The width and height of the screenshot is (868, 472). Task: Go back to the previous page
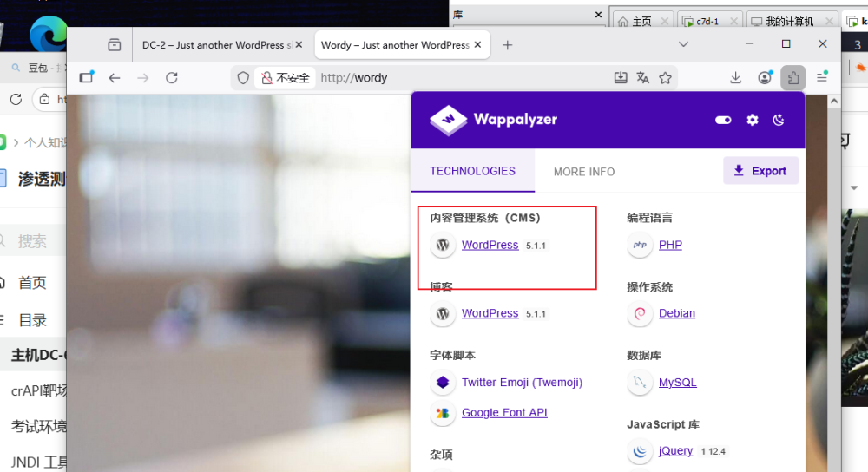[115, 78]
